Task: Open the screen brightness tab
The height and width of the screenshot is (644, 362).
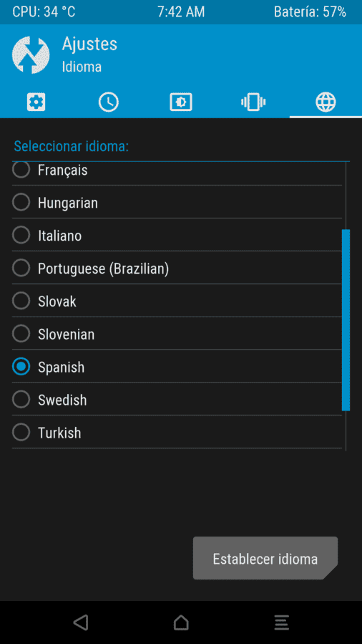Action: pos(181,102)
